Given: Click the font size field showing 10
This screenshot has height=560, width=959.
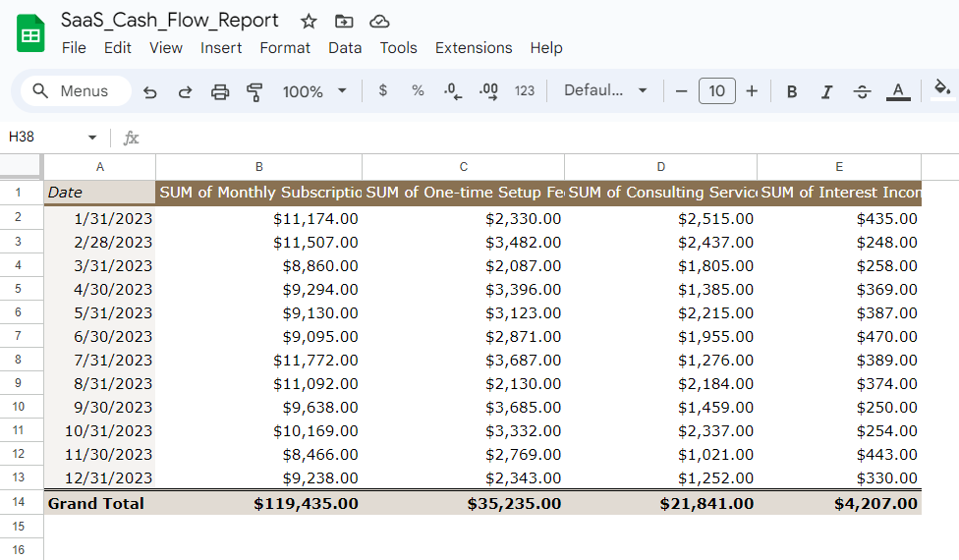Looking at the screenshot, I should click(x=717, y=91).
